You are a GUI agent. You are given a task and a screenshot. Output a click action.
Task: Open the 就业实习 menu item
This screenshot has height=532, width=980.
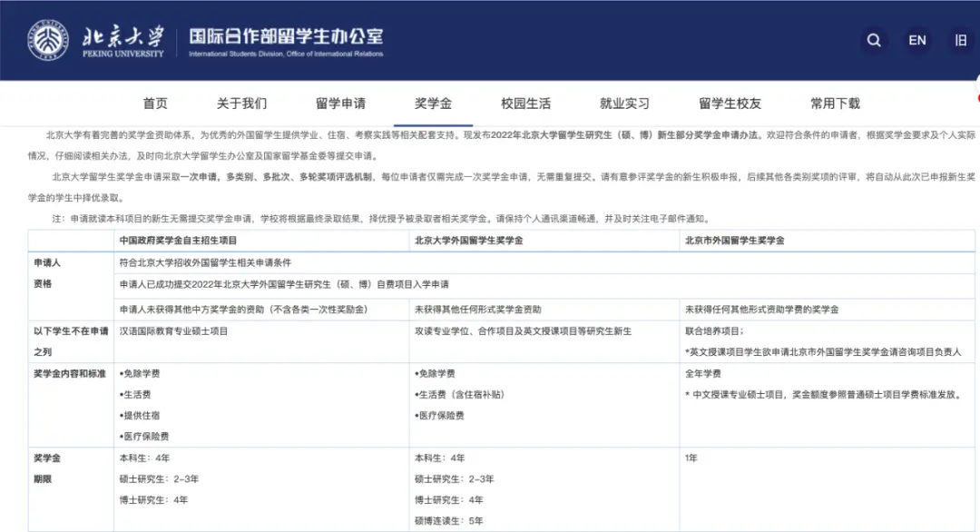click(624, 103)
